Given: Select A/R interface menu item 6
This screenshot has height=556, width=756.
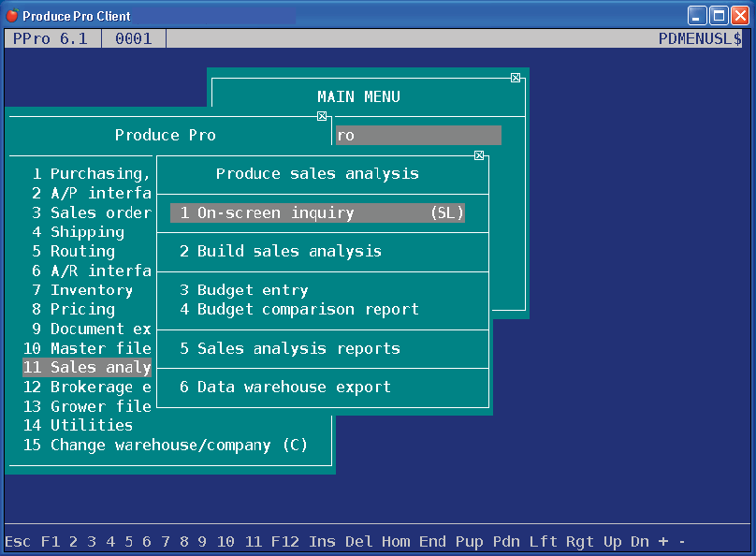Looking at the screenshot, I should pos(92,271).
